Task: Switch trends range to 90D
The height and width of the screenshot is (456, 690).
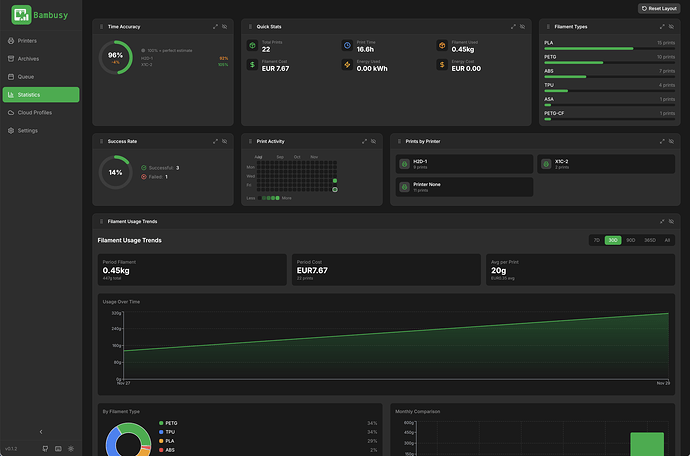Action: click(631, 240)
